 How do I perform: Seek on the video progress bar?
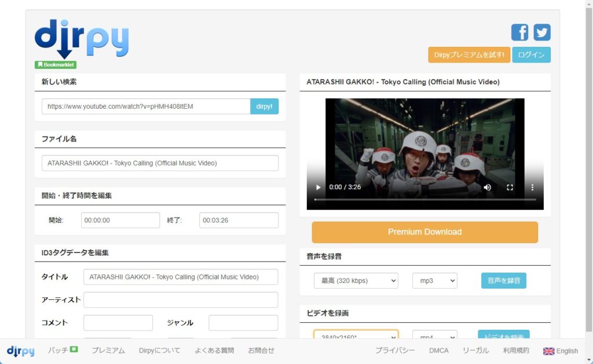[x=424, y=200]
